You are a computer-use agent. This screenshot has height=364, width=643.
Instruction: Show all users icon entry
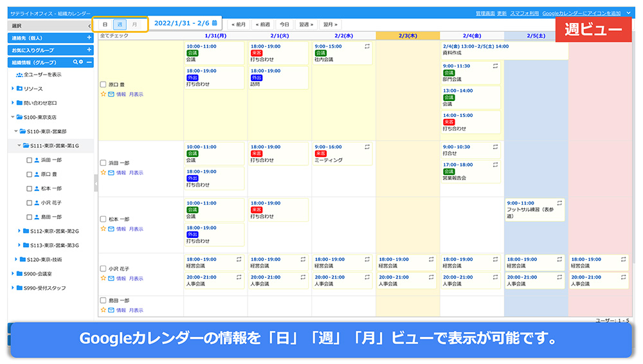39,75
